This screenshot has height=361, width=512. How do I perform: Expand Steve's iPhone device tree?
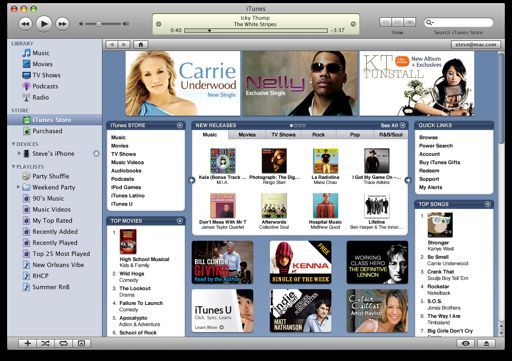click(x=19, y=153)
